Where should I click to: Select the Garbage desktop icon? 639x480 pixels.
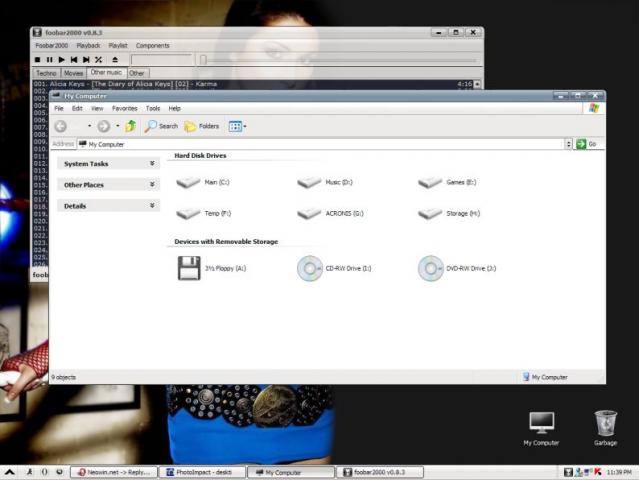[x=606, y=428]
